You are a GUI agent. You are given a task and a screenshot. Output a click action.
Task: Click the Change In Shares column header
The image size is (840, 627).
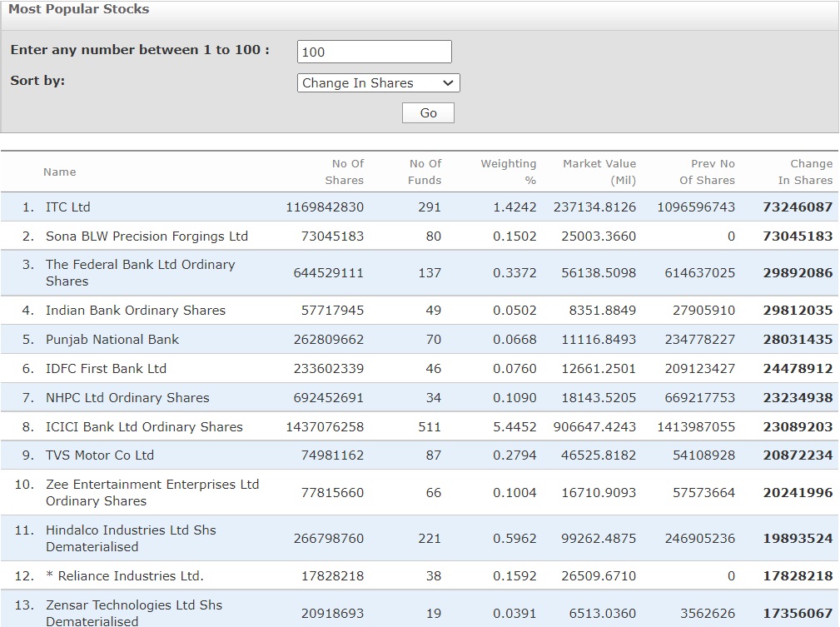[x=804, y=172]
